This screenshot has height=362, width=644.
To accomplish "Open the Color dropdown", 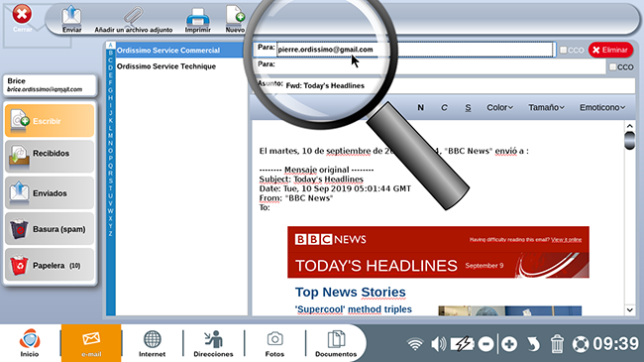I will [499, 107].
